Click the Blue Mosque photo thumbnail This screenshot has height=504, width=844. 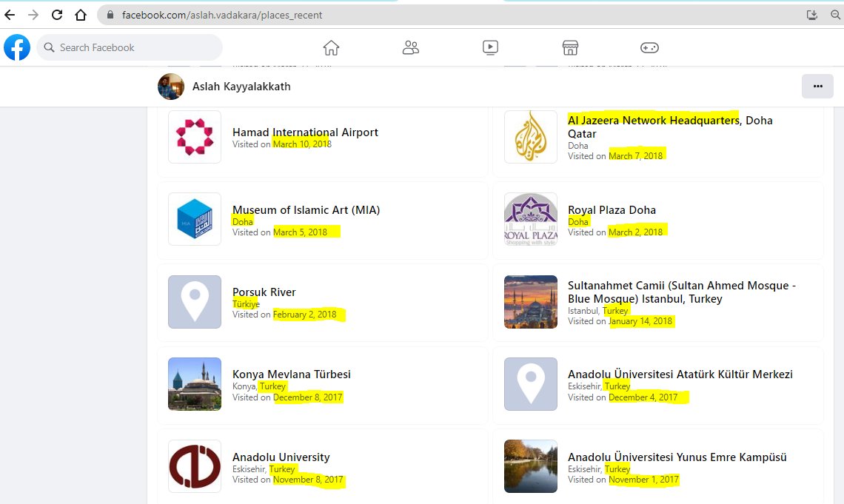pos(531,302)
